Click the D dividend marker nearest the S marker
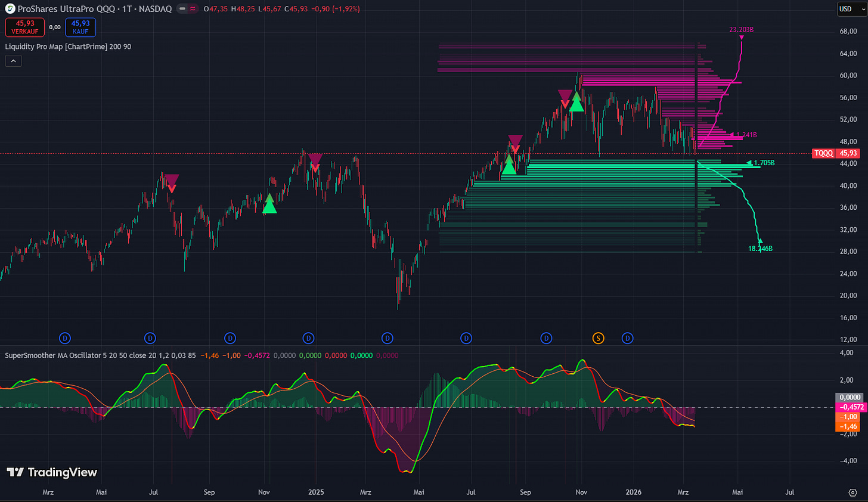 point(627,339)
